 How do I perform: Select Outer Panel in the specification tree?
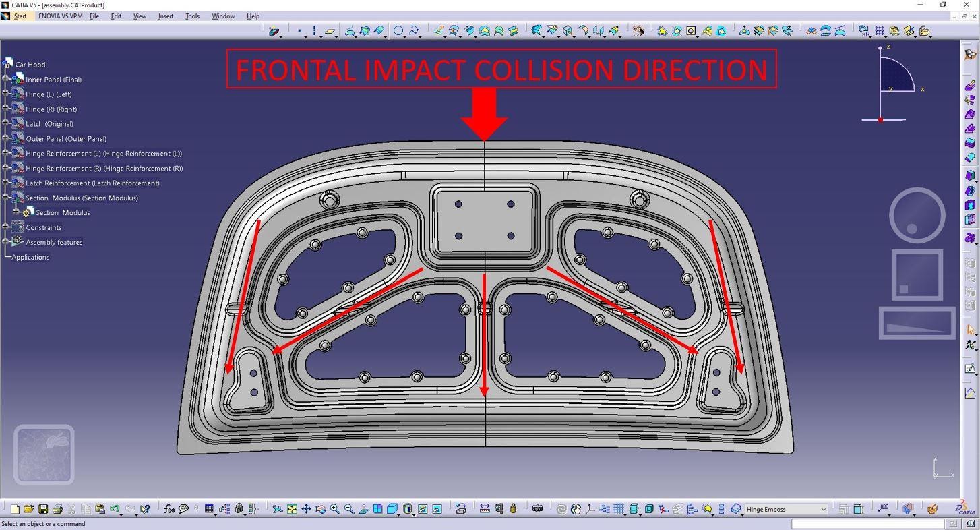(66, 139)
